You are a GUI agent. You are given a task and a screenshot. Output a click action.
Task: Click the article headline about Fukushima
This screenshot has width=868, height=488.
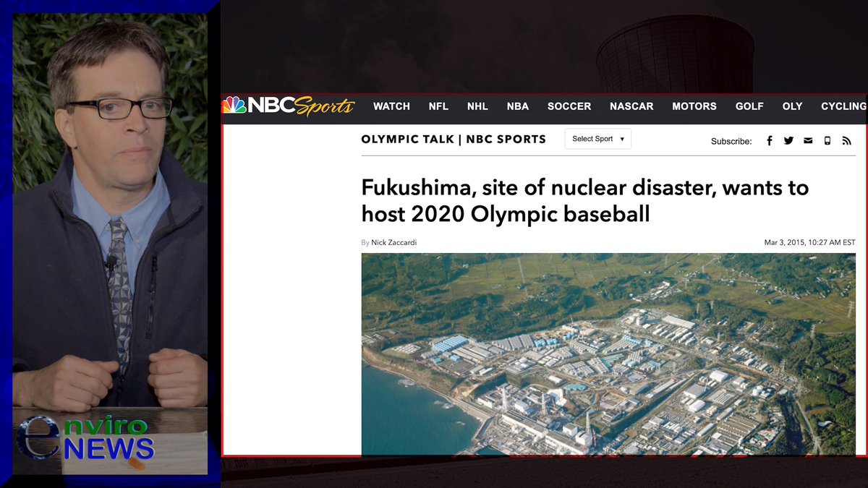coord(584,201)
